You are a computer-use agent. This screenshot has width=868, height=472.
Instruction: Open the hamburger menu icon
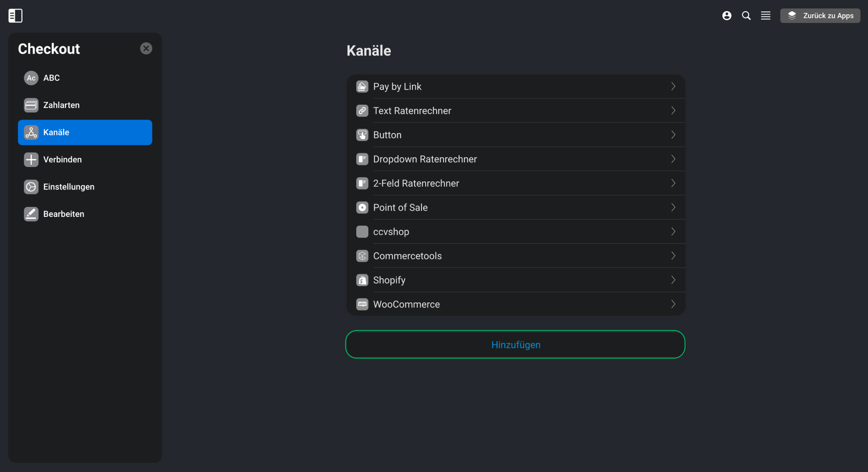[766, 16]
